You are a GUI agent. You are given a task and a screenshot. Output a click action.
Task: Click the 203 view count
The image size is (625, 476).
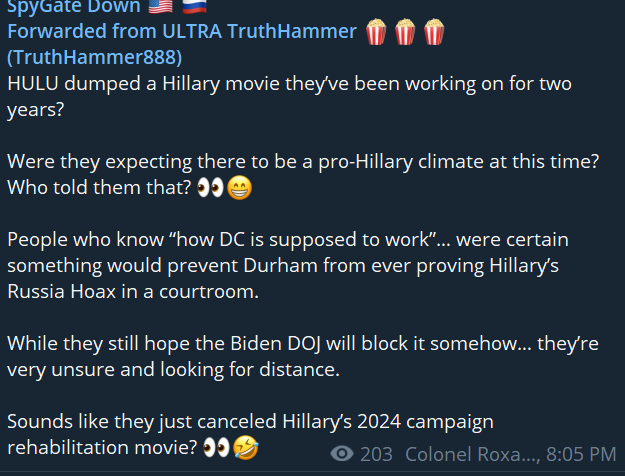(x=376, y=454)
